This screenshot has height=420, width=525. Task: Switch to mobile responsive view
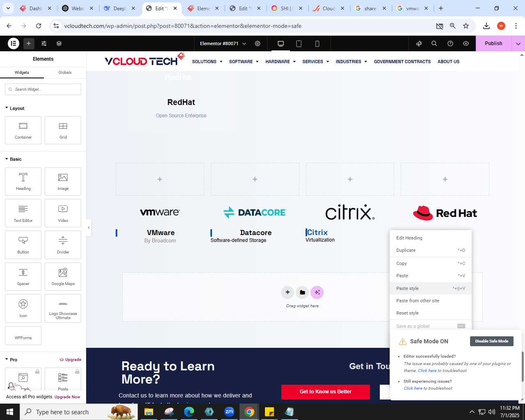[x=317, y=43]
